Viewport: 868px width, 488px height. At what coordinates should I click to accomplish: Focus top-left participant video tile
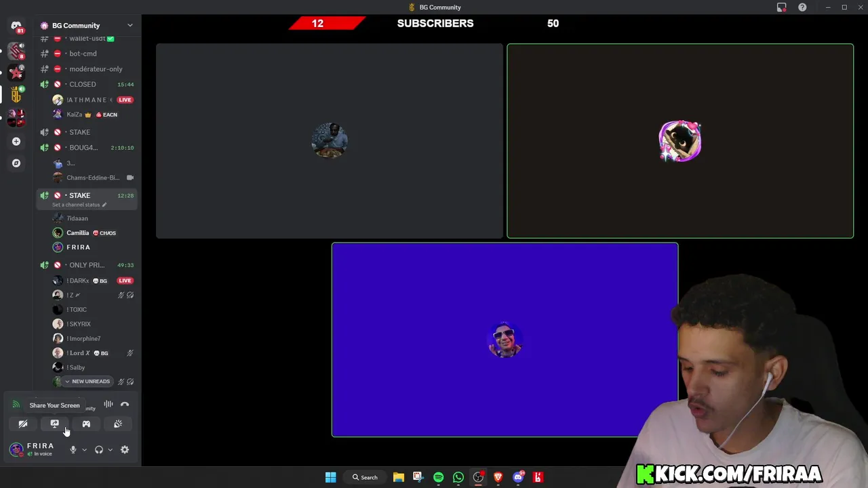coord(330,141)
